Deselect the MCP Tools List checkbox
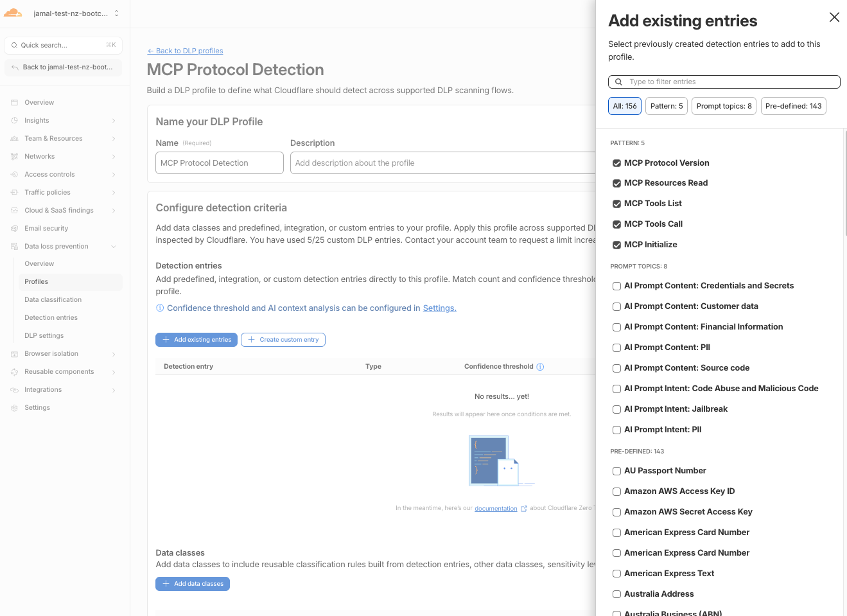 [x=616, y=204]
